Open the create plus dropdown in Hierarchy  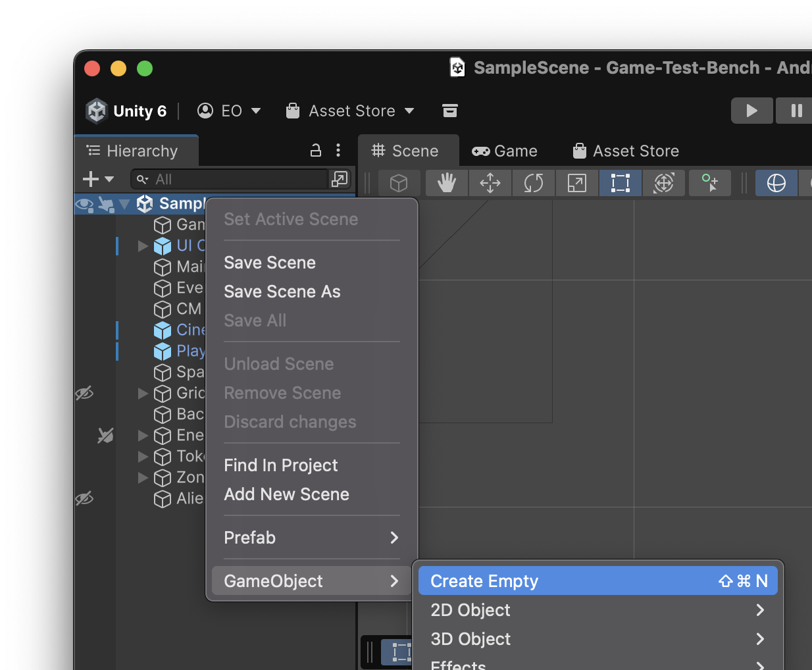click(x=98, y=179)
